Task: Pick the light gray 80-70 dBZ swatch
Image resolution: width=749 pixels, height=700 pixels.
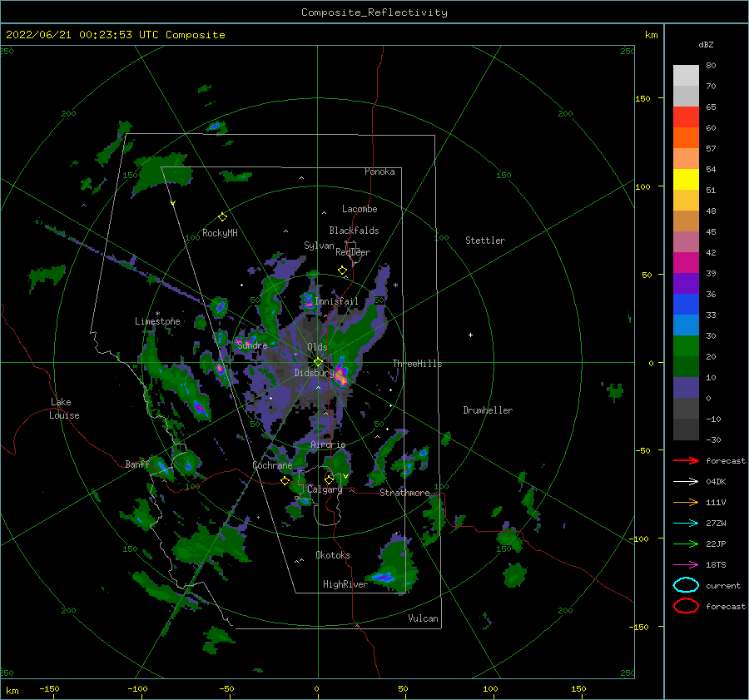Action: [686, 76]
